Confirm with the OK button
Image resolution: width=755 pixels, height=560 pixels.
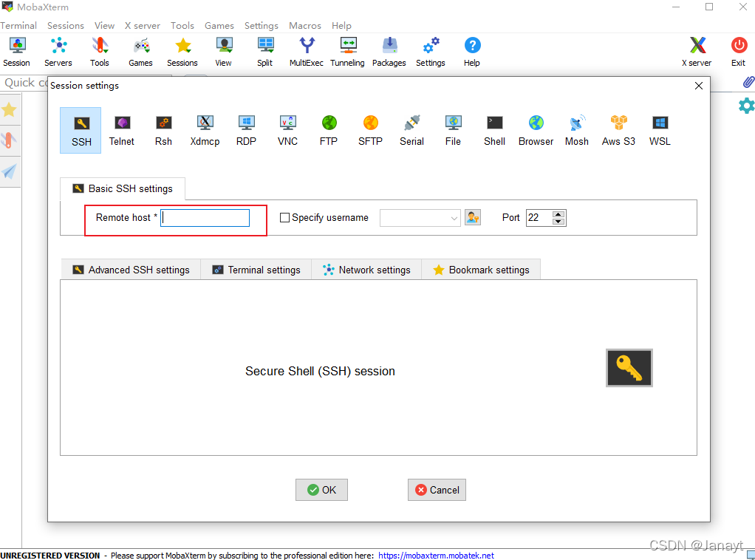coord(321,490)
